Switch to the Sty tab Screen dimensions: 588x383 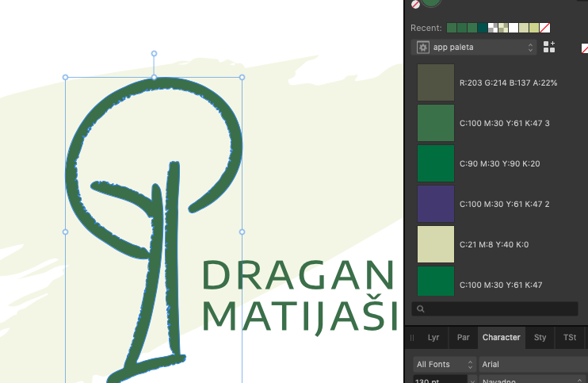coord(540,337)
